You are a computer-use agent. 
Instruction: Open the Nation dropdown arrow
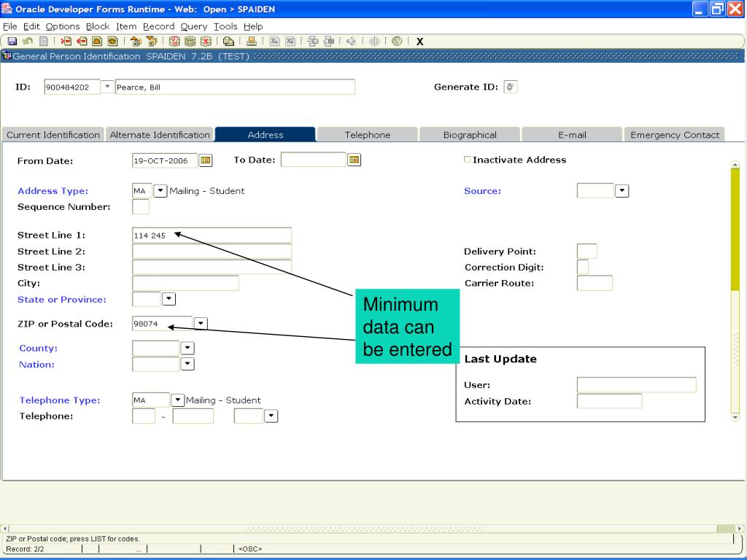click(x=187, y=365)
